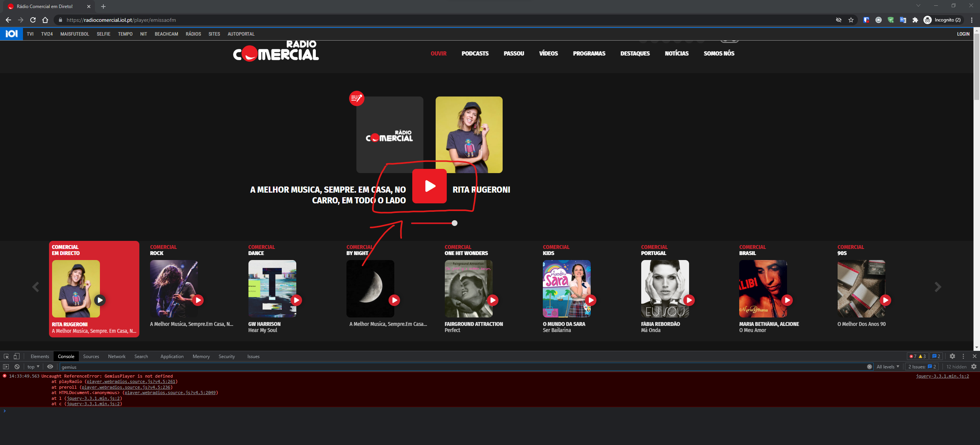Open the browser extensions puzzle icon
The width and height of the screenshot is (980, 445).
click(x=916, y=20)
